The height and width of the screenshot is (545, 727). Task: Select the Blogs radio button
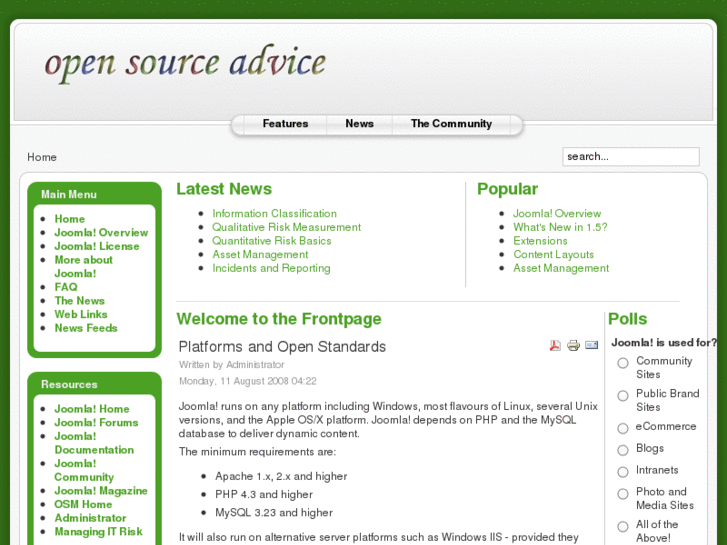623,450
